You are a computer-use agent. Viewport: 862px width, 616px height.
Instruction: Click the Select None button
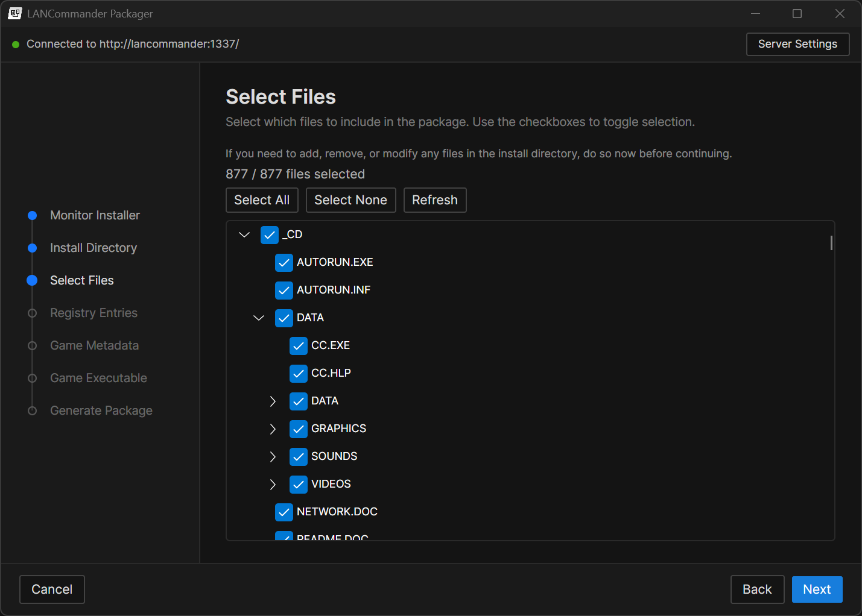[350, 200]
